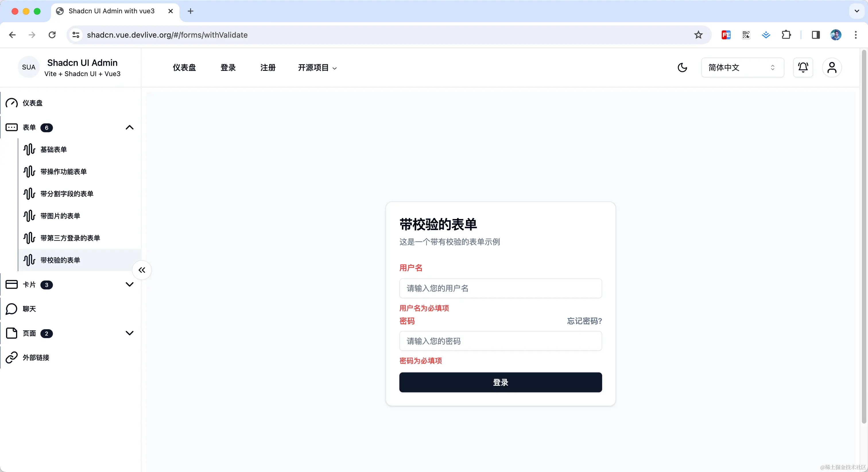Bookmark this page with star icon
This screenshot has height=472, width=868.
pyautogui.click(x=698, y=35)
